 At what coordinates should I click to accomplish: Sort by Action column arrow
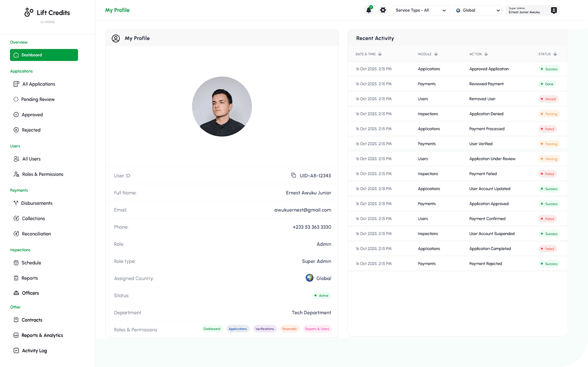point(486,54)
